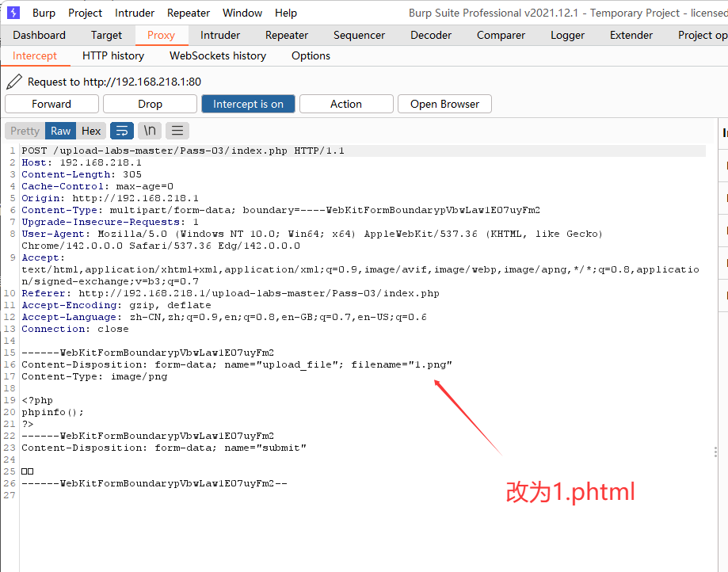Click the Upgrade-Insecure-Requests header line
The image size is (728, 572).
pos(110,222)
